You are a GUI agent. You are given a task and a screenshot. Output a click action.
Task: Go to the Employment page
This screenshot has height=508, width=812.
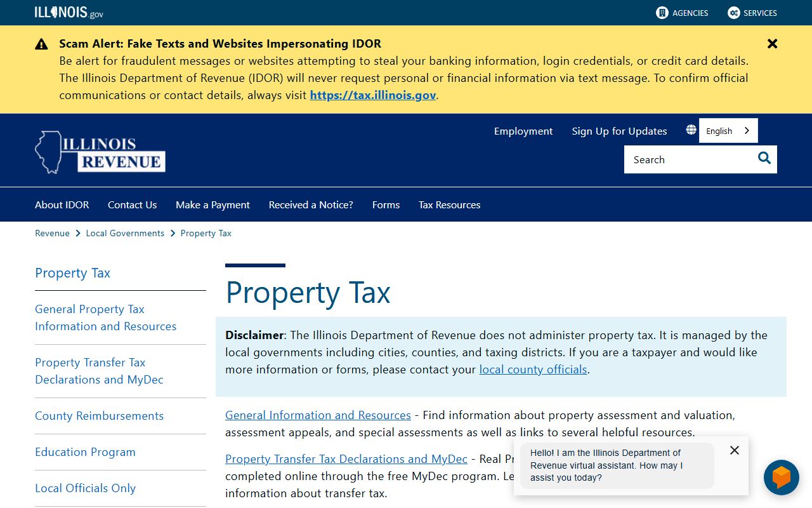(523, 131)
